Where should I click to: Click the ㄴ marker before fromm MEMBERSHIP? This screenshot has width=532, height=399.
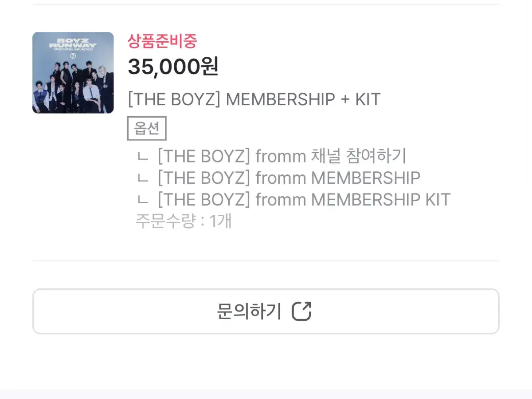142,178
